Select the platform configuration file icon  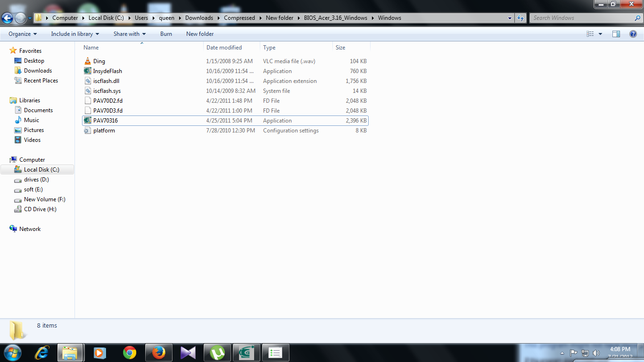(87, 131)
